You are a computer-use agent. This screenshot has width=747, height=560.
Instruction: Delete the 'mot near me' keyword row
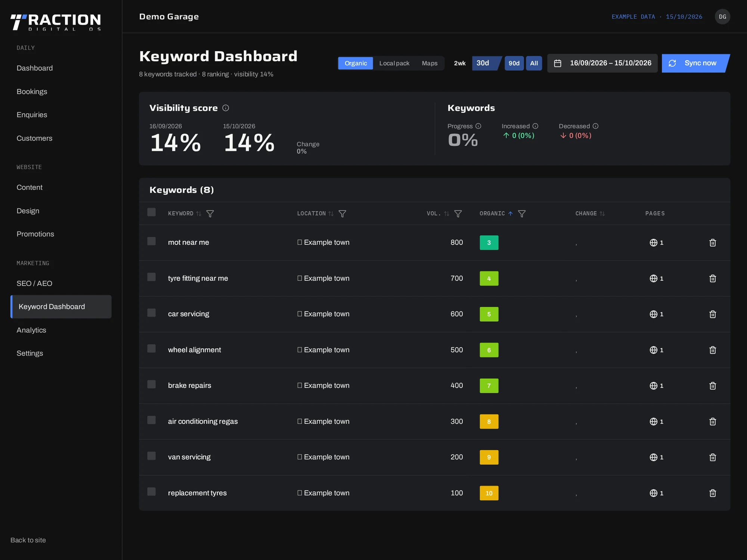(x=712, y=243)
